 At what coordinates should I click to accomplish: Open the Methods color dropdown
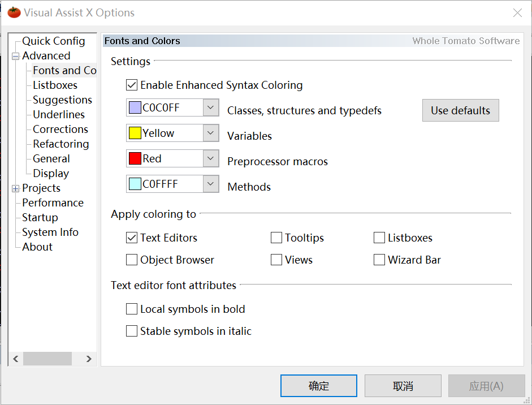(x=210, y=184)
